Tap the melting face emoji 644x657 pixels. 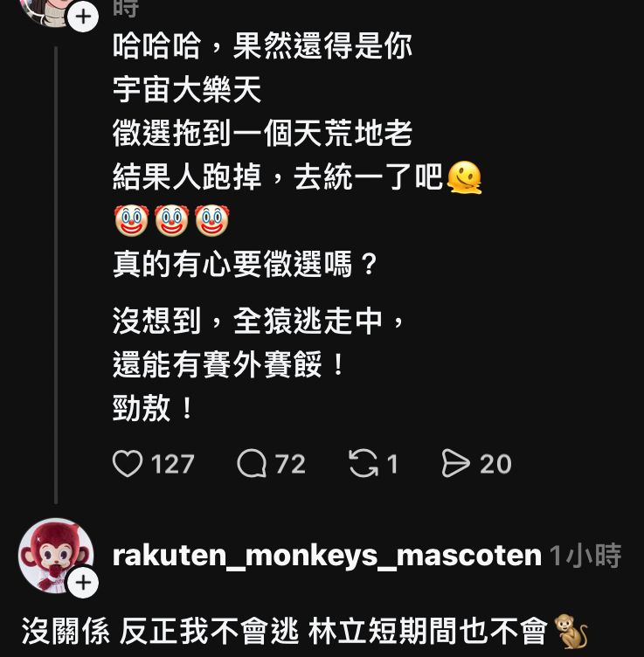464,177
